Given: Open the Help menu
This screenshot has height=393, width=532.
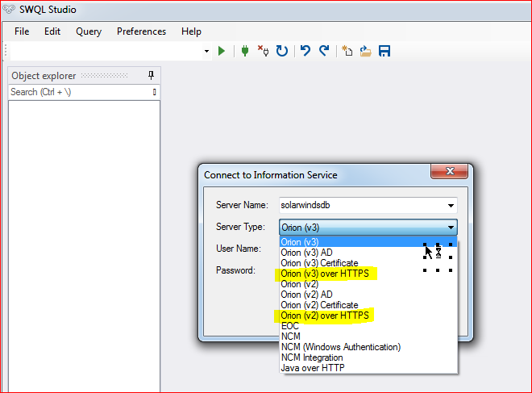Looking at the screenshot, I should coord(191,31).
